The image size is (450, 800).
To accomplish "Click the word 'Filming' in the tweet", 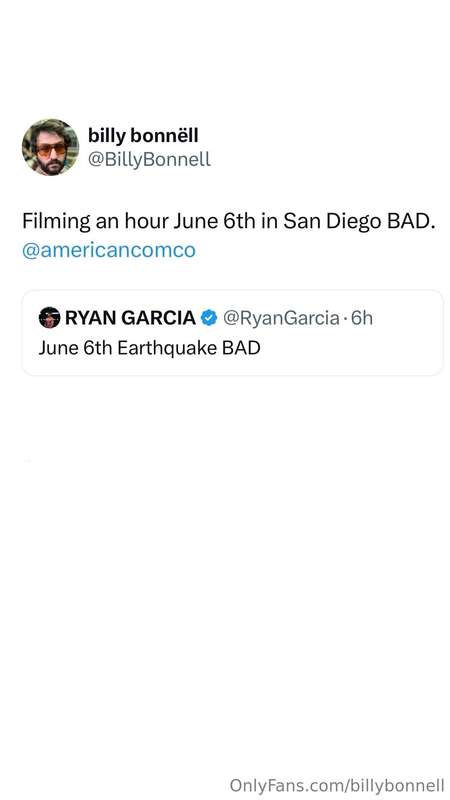I will click(x=54, y=222).
